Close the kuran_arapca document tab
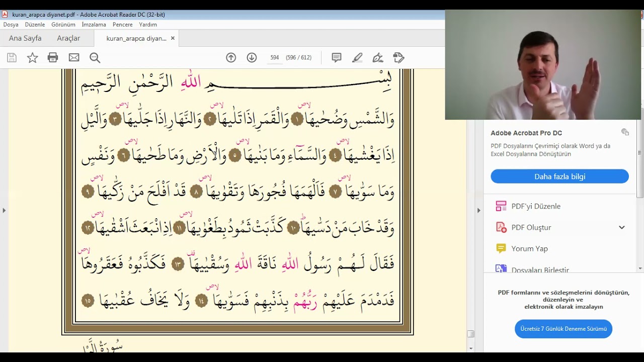Image resolution: width=644 pixels, height=362 pixels. point(173,38)
